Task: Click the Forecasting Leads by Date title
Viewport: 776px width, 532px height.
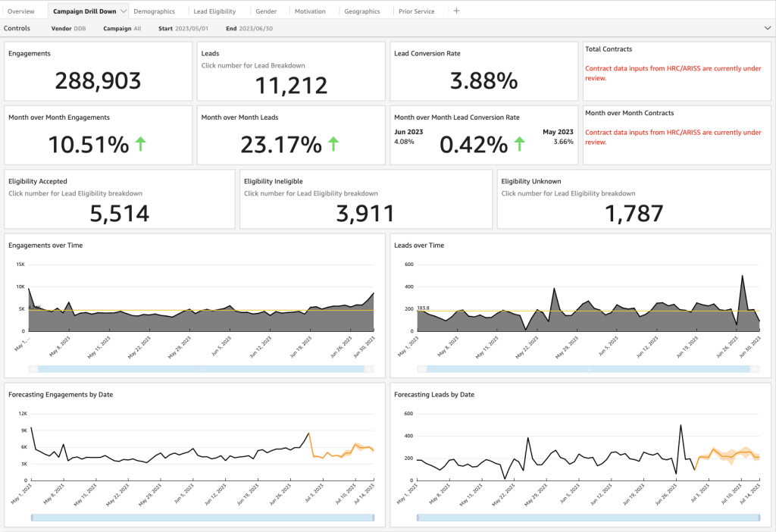Action: pos(434,394)
